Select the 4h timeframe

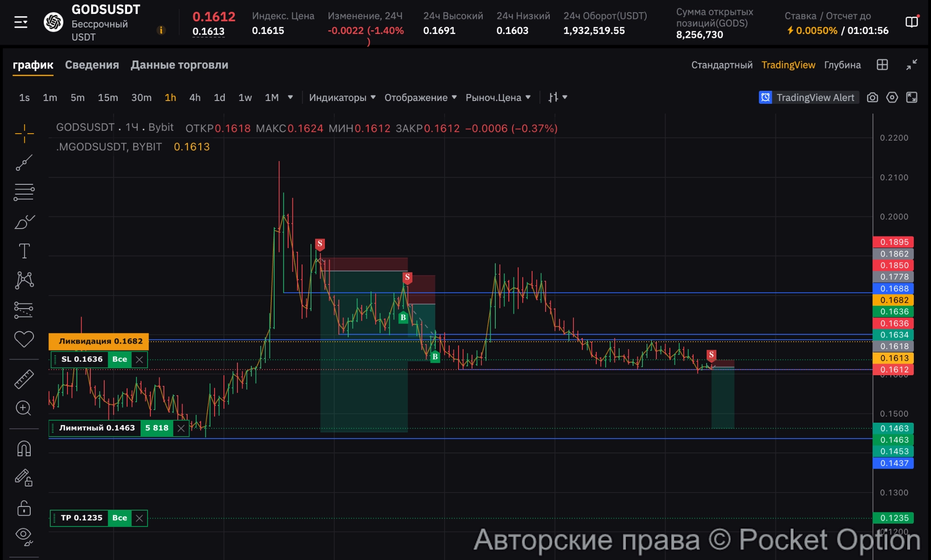tap(195, 97)
